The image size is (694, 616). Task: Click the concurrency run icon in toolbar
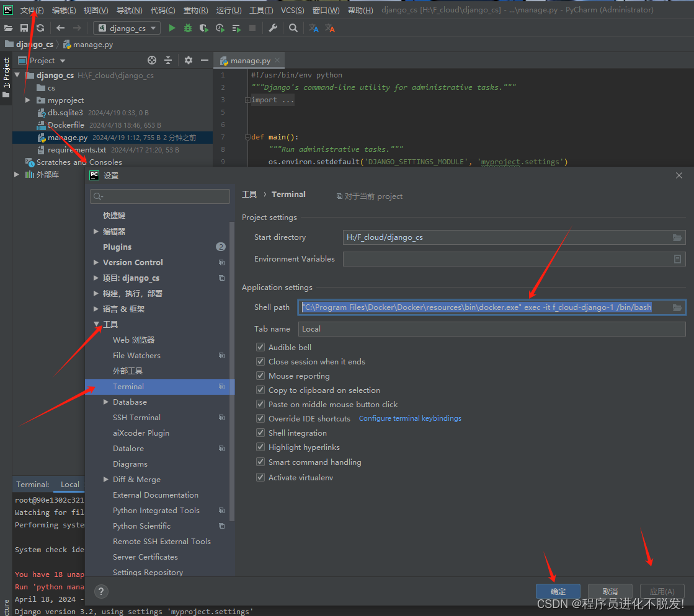click(x=236, y=29)
